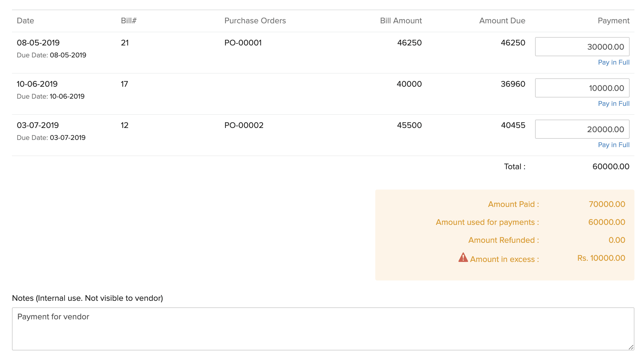Click payment field showing 30000.00

[x=582, y=47]
